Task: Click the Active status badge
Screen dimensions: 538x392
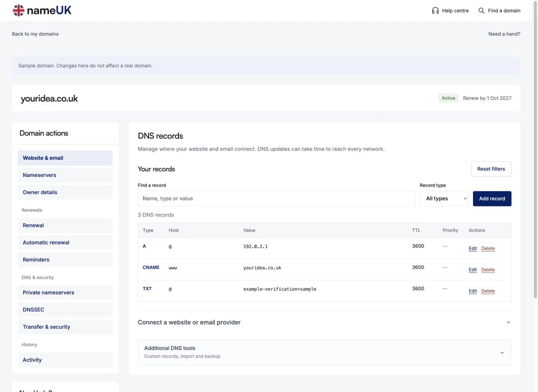Action: pos(448,98)
